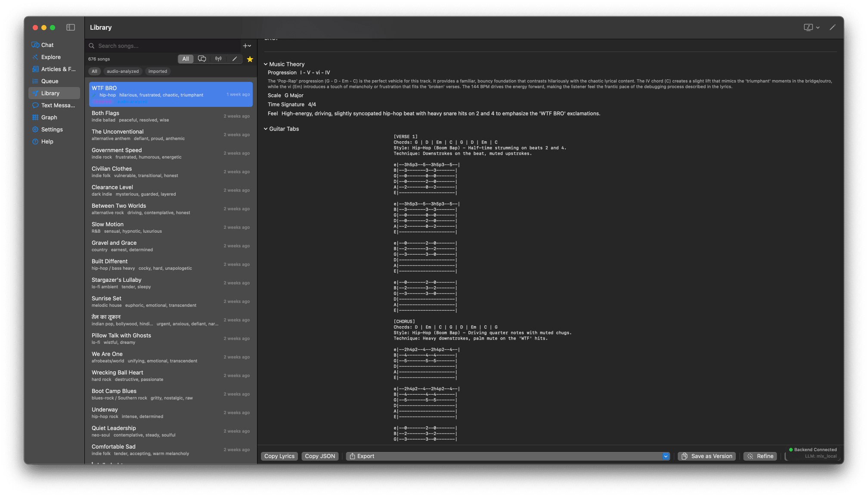Click Copy Lyrics button
868x496 pixels.
point(279,456)
